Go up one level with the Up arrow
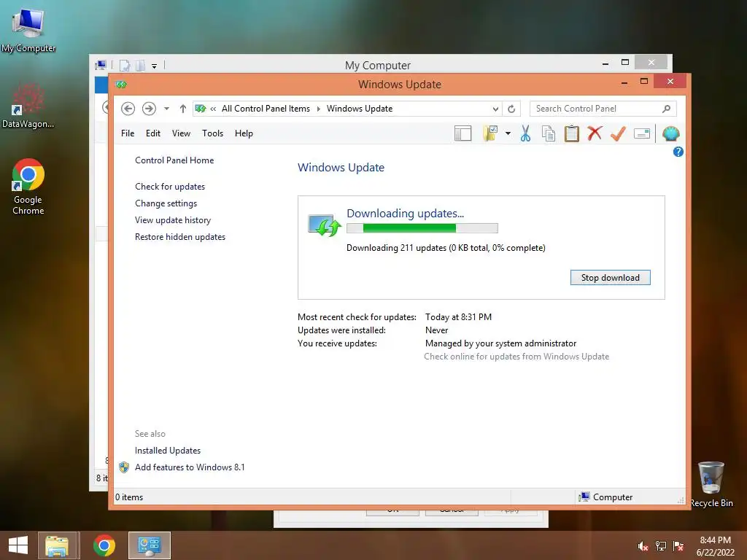This screenshot has height=560, width=747. tap(182, 109)
